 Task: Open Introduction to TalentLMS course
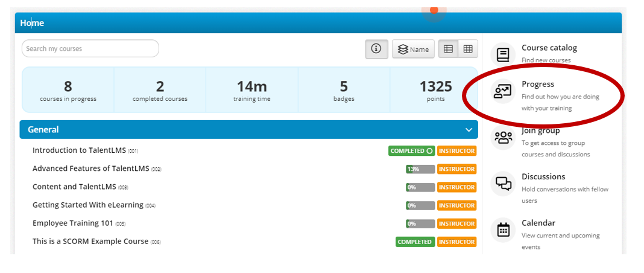pos(79,150)
